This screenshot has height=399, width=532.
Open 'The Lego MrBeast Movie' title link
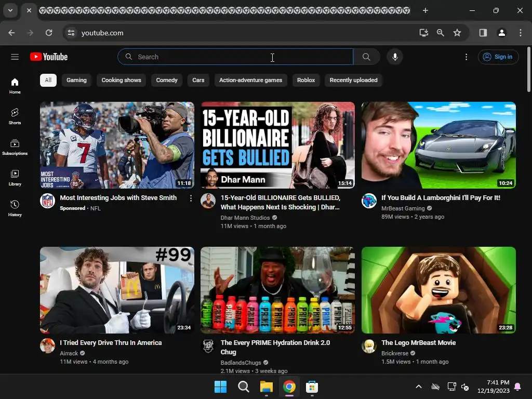coord(418,343)
